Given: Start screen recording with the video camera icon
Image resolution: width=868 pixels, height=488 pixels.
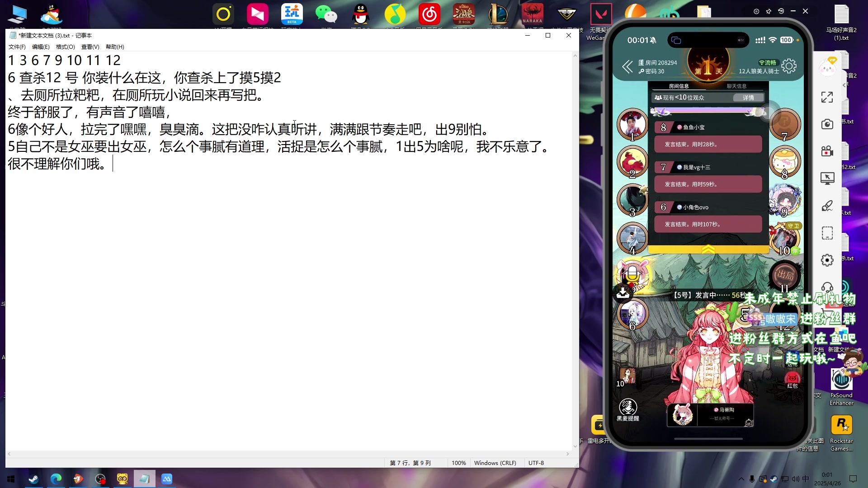Looking at the screenshot, I should click(827, 151).
